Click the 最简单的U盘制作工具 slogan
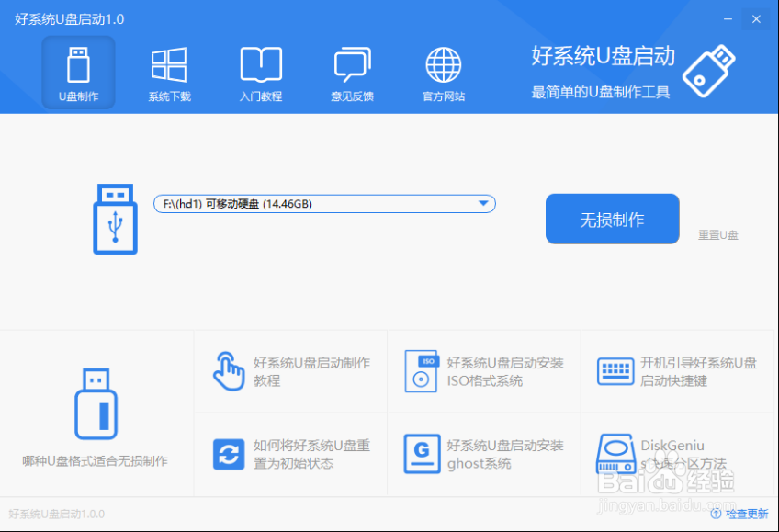Viewport: 779px width, 532px height. pos(600,92)
